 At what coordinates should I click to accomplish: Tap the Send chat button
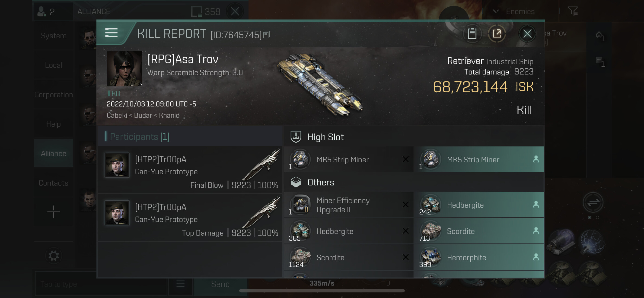pyautogui.click(x=220, y=284)
